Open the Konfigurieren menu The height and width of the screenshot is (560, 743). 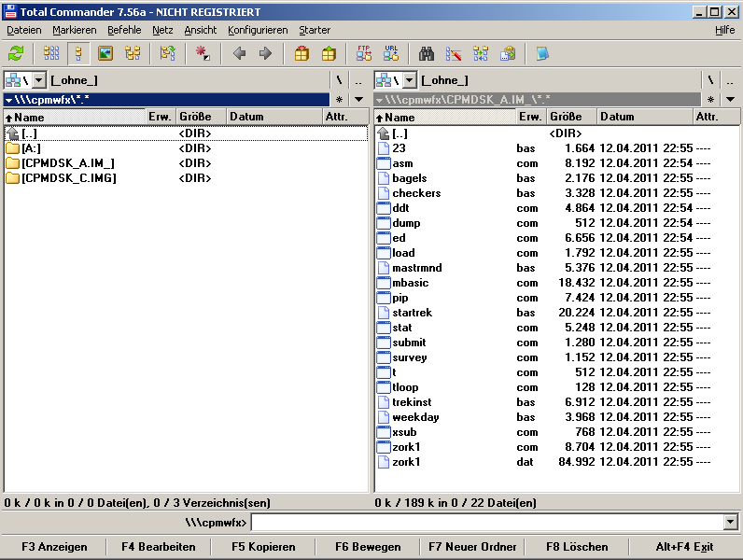[x=258, y=30]
